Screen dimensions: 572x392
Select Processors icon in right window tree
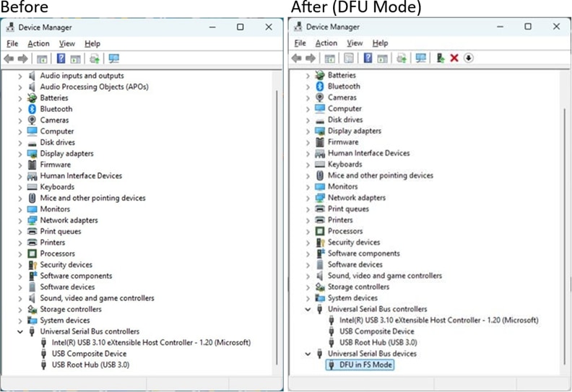320,231
